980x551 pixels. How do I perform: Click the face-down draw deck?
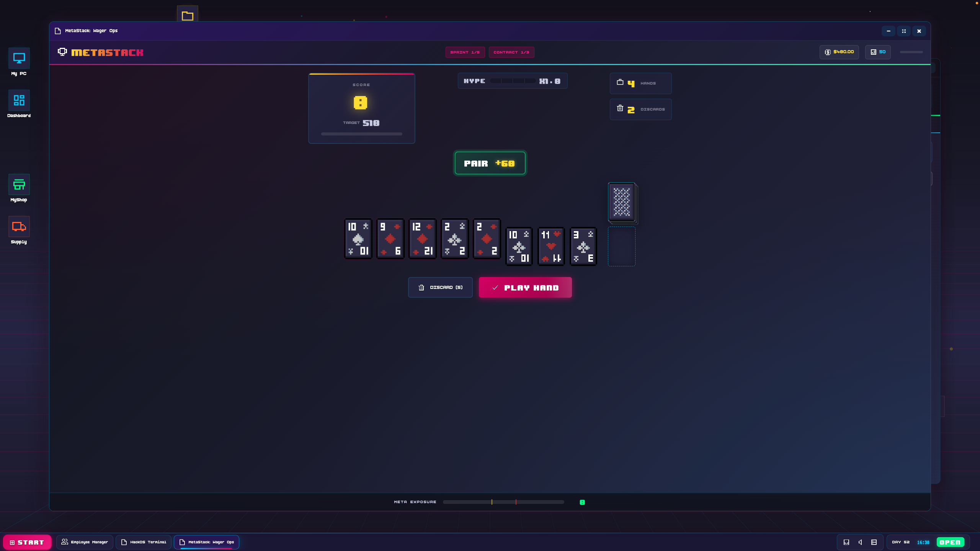coord(621,202)
